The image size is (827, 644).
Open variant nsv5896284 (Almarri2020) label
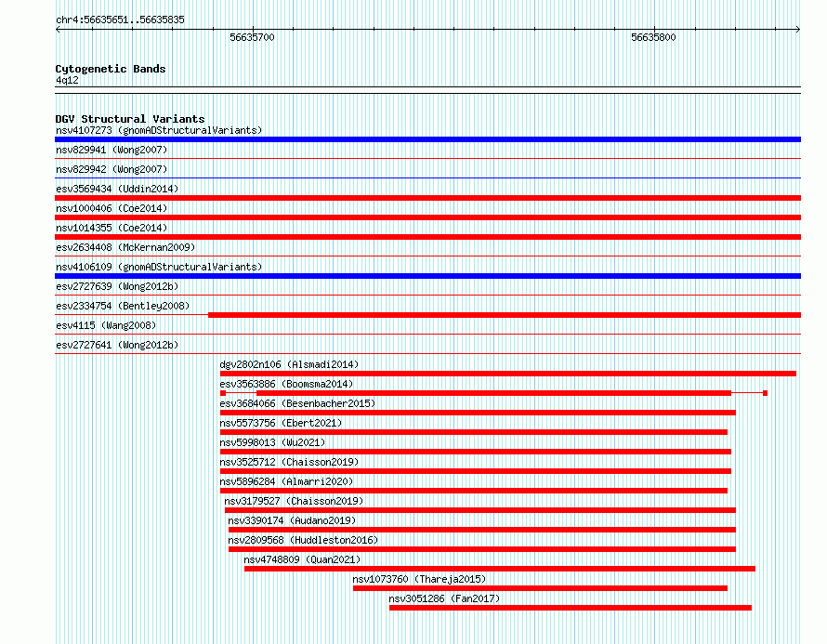tap(286, 481)
